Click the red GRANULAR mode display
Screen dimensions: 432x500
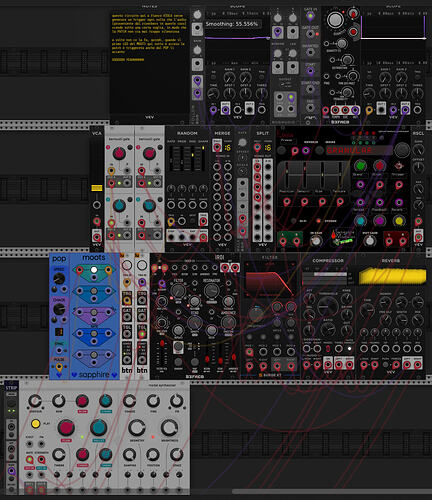358,150
